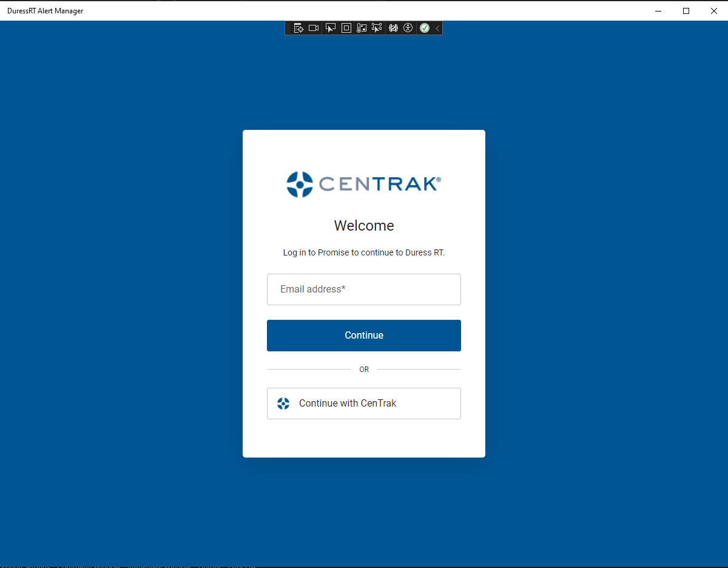The height and width of the screenshot is (568, 728).
Task: Open Live Visual Tree from debug toolbar
Action: pos(298,28)
